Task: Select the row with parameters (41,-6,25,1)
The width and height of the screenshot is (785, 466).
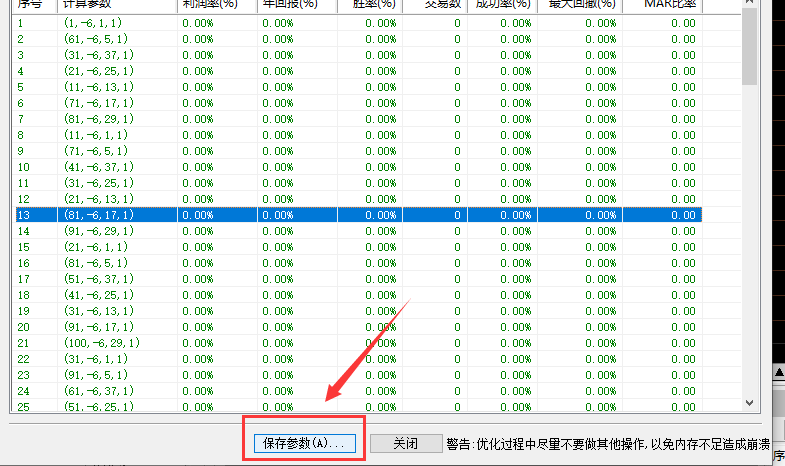Action: [358, 295]
